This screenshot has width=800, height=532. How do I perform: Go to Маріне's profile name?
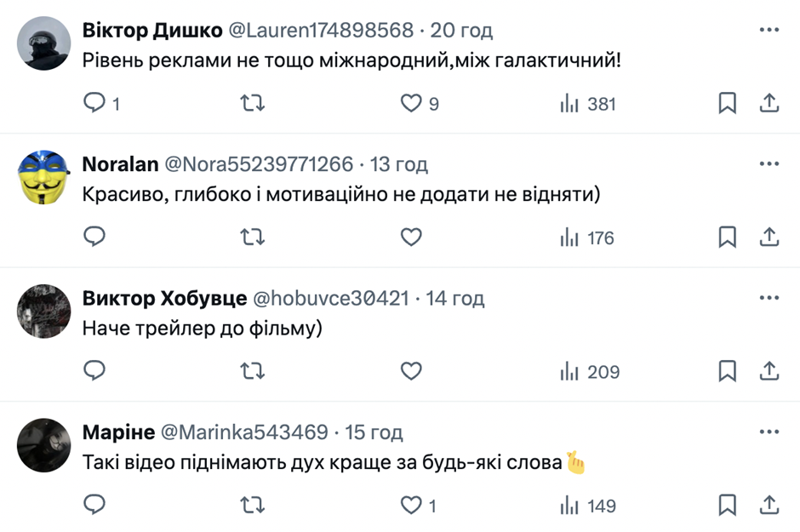click(118, 432)
